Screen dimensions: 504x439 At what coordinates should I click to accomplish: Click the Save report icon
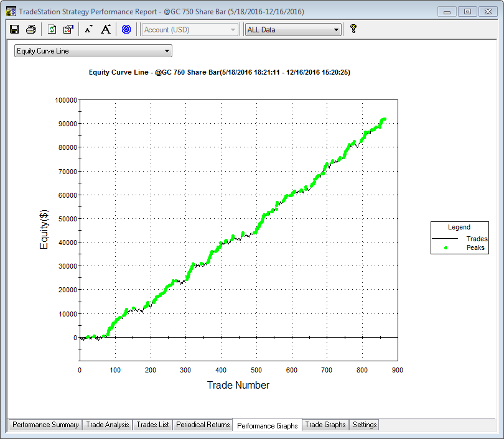[15, 29]
